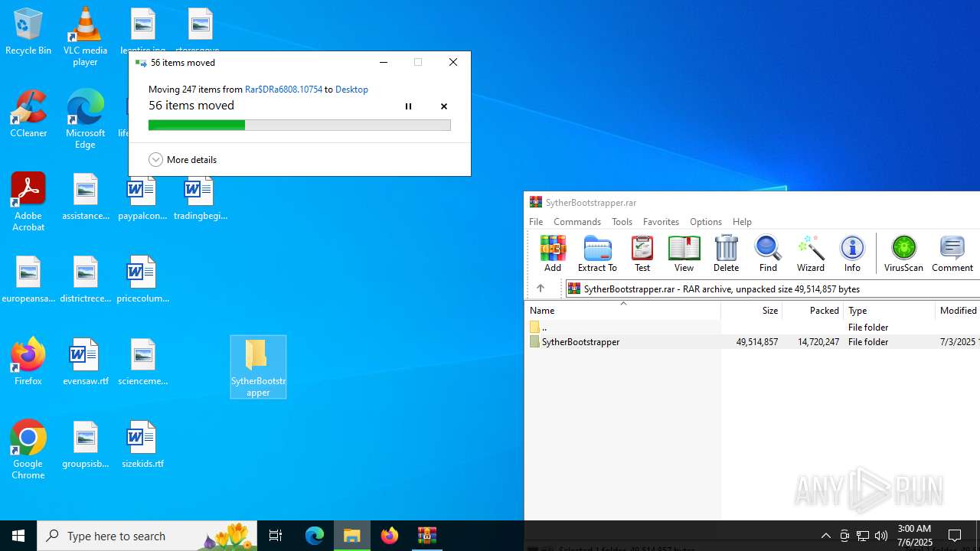Go up one folder level in WinRAR
This screenshot has width=980, height=551.
pyautogui.click(x=541, y=289)
